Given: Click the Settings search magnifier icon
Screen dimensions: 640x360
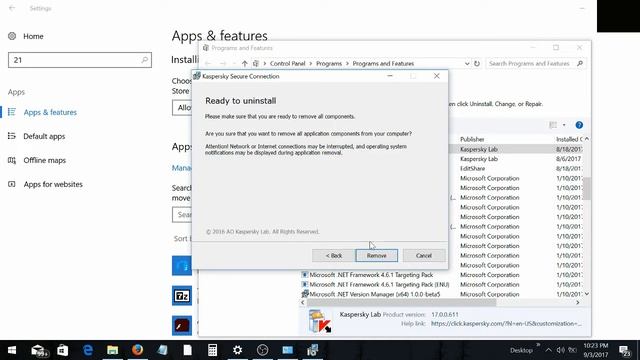Looking at the screenshot, I should click(x=144, y=60).
